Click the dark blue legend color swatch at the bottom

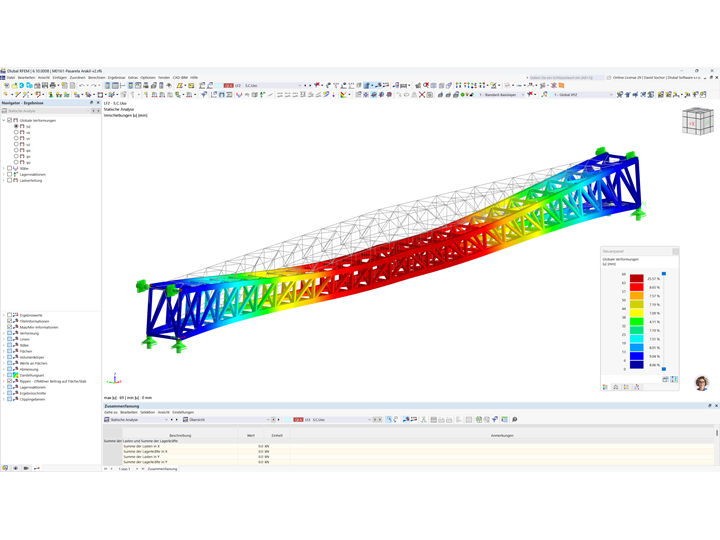click(636, 365)
